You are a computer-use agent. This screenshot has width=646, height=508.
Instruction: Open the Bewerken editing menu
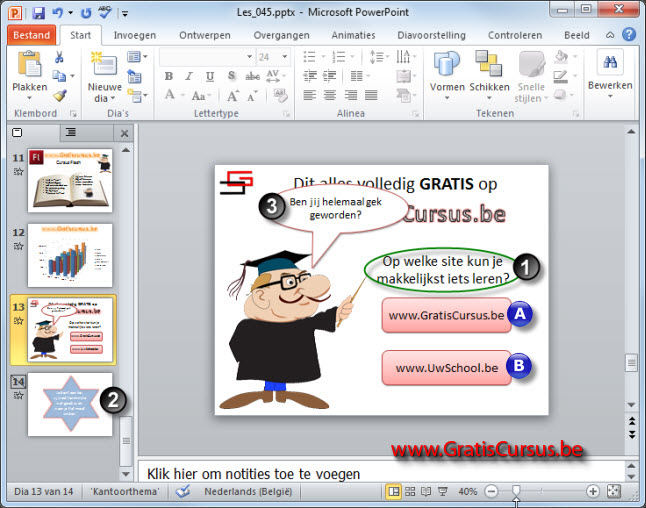point(610,75)
